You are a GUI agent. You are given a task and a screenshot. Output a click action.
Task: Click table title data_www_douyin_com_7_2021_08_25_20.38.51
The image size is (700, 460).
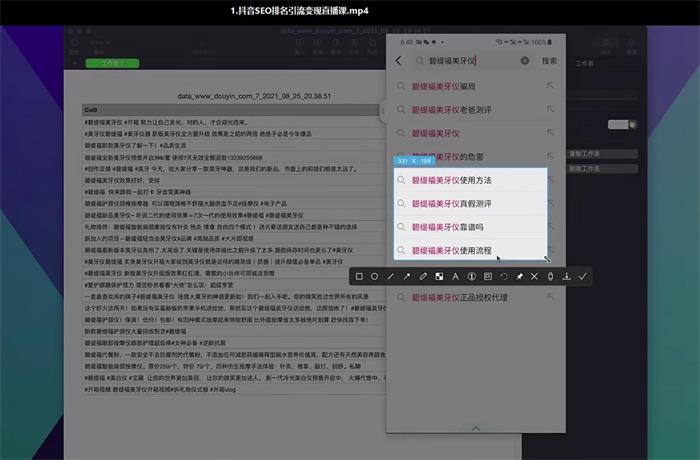pyautogui.click(x=254, y=96)
